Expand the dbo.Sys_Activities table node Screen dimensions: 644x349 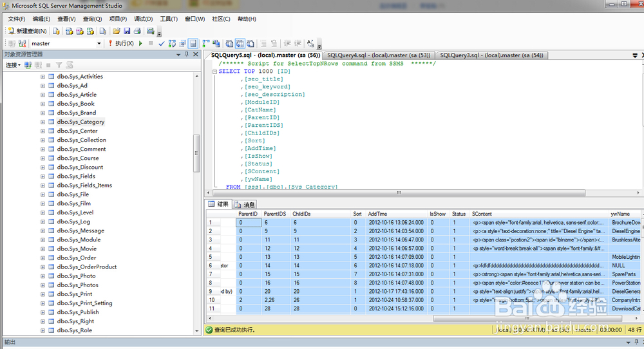pyautogui.click(x=43, y=77)
